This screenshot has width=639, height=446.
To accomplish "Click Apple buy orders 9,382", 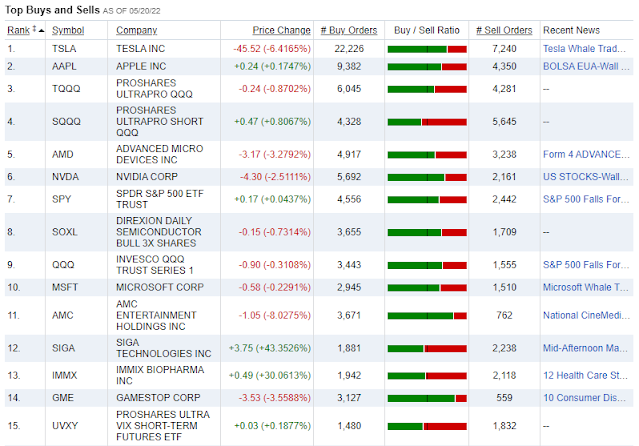I will coord(349,66).
